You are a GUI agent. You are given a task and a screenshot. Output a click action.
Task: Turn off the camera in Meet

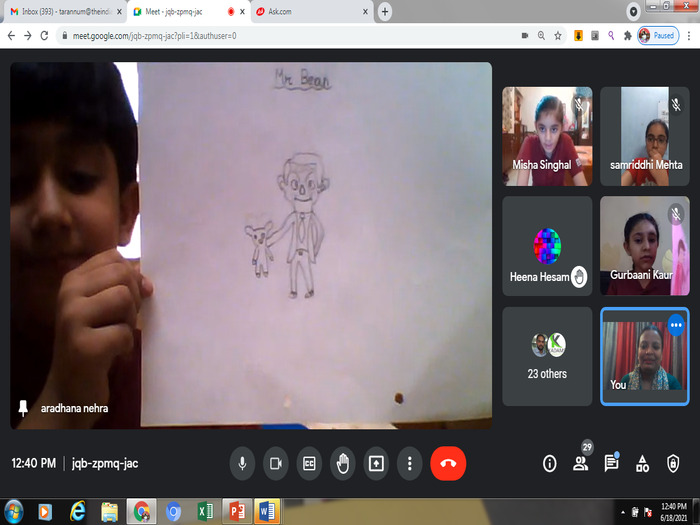[x=276, y=463]
